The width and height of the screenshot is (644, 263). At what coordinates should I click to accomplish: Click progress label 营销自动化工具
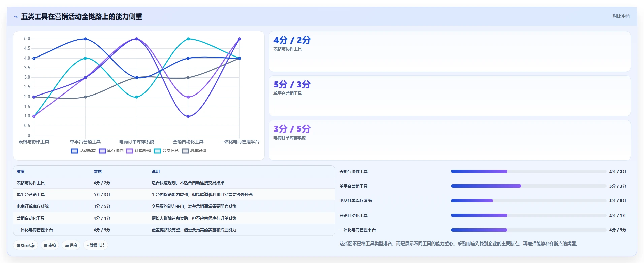coord(353,215)
